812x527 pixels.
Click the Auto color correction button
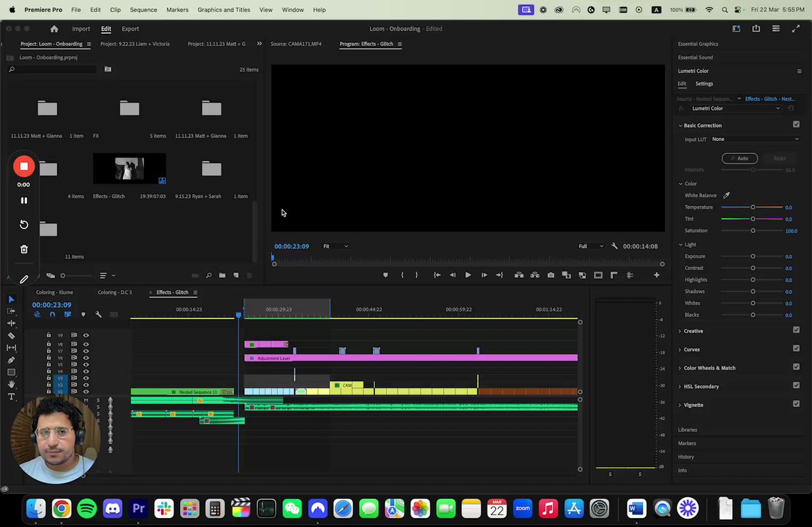click(x=739, y=159)
